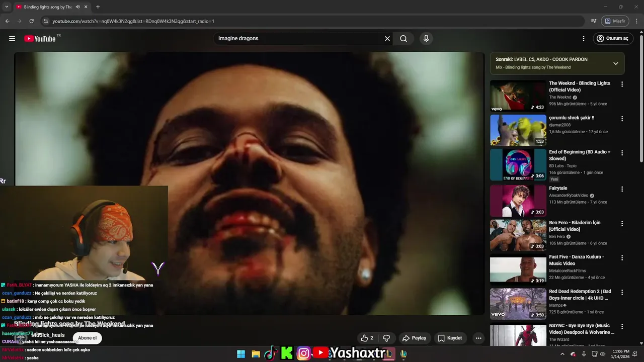Open Red Dead Redemption 2 Bad Boys title
Image resolution: width=644 pixels, height=362 pixels.
click(x=580, y=295)
